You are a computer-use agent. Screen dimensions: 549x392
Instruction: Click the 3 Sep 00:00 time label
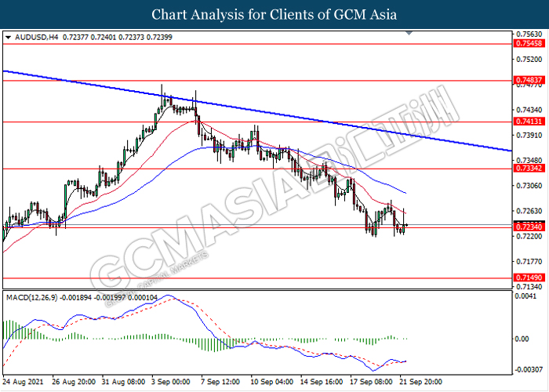pyautogui.click(x=171, y=382)
